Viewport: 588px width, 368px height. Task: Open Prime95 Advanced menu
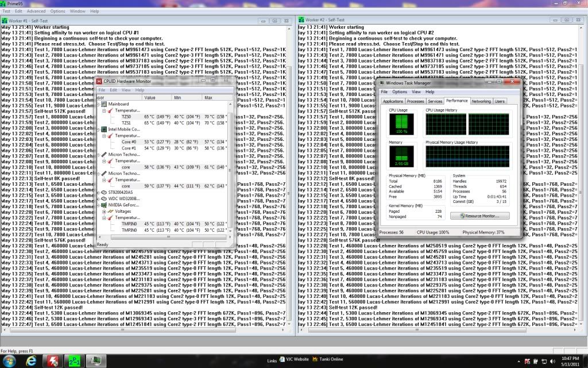[36, 11]
